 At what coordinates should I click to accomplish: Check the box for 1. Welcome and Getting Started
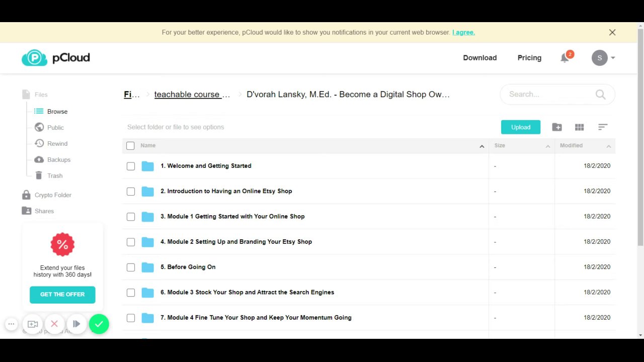click(131, 166)
